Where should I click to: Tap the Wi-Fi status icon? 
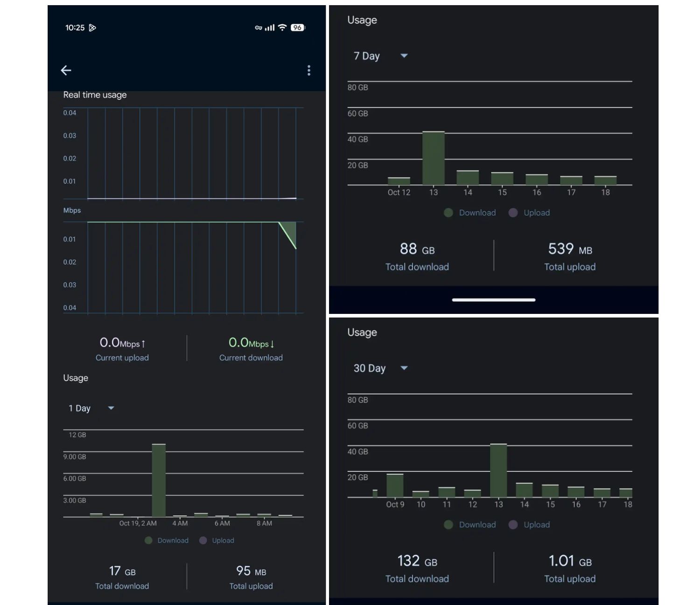(282, 28)
